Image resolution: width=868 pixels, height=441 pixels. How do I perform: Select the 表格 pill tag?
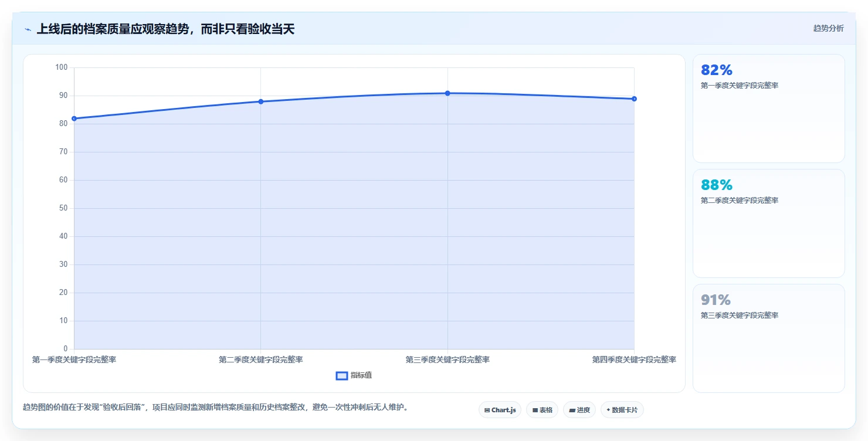point(542,410)
